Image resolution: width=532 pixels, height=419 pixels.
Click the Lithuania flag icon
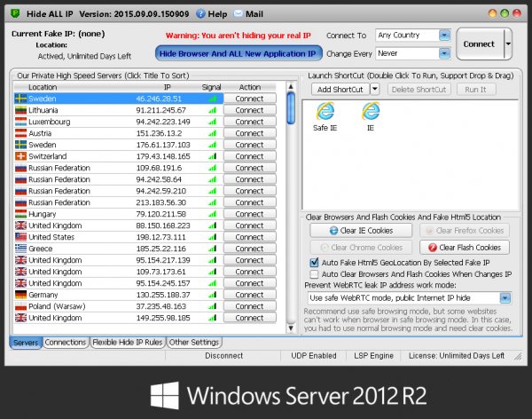tap(20, 110)
